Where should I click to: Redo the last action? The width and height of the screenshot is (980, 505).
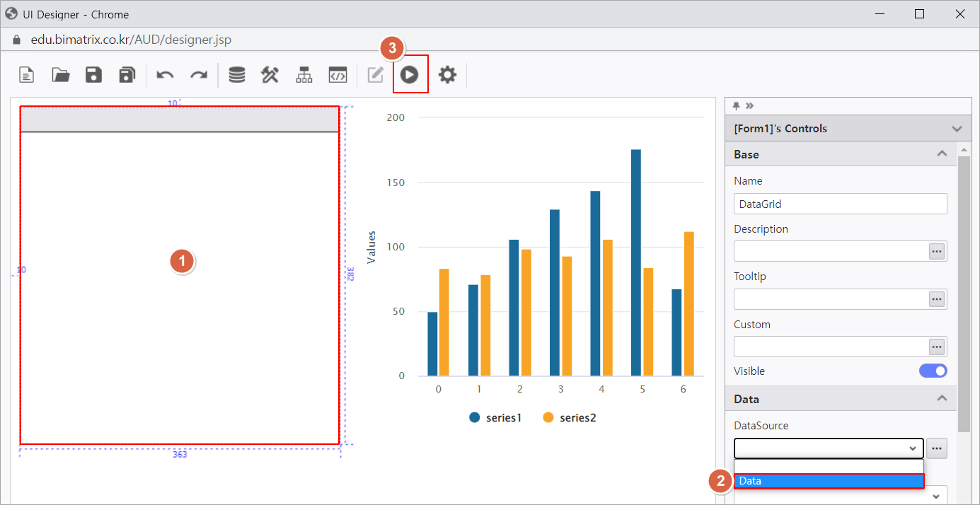pyautogui.click(x=199, y=74)
